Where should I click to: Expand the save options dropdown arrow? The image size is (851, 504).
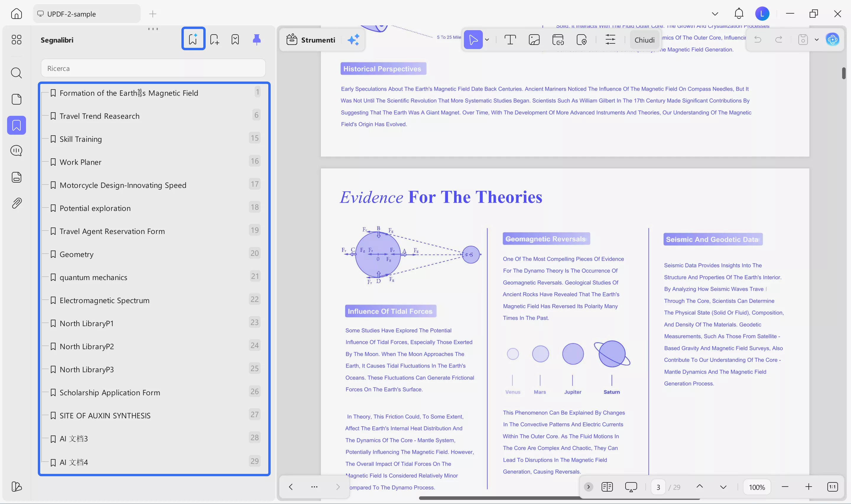pos(817,40)
